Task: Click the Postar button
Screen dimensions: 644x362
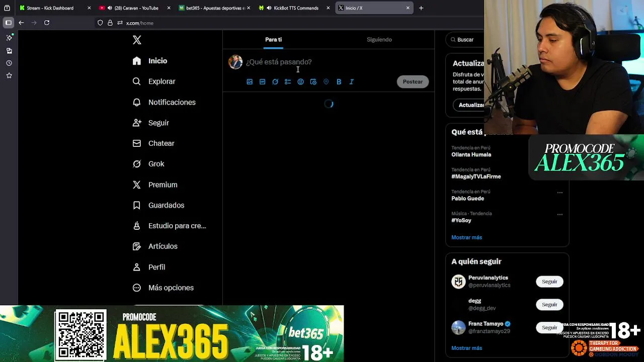Action: pos(413,81)
